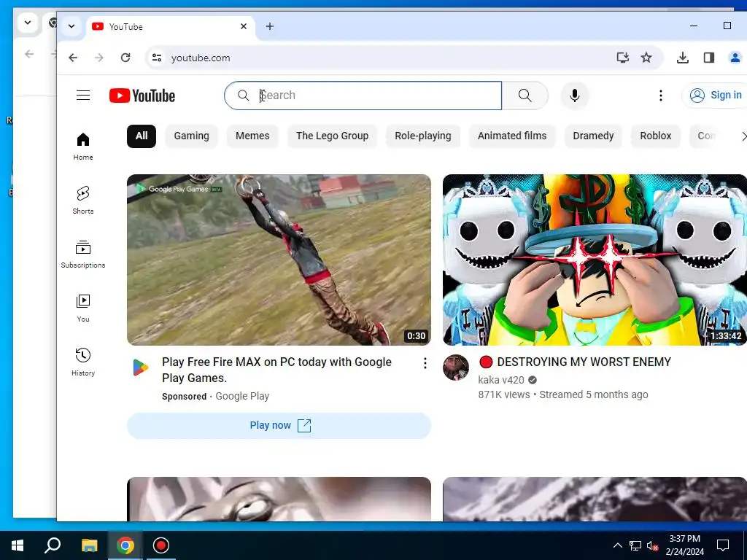Click the YouTube logo
This screenshot has height=560, width=747.
142,96
